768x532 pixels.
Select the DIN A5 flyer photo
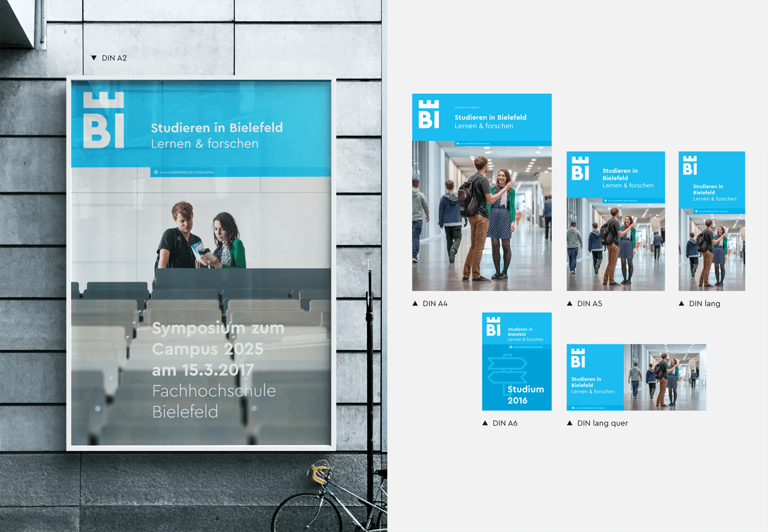615,244
